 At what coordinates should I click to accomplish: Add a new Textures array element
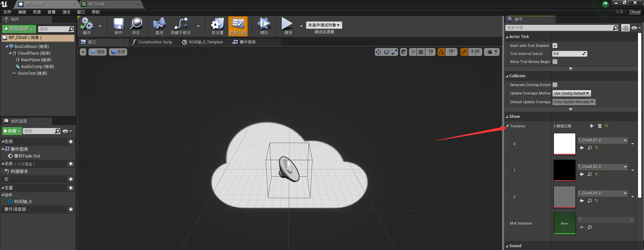591,126
